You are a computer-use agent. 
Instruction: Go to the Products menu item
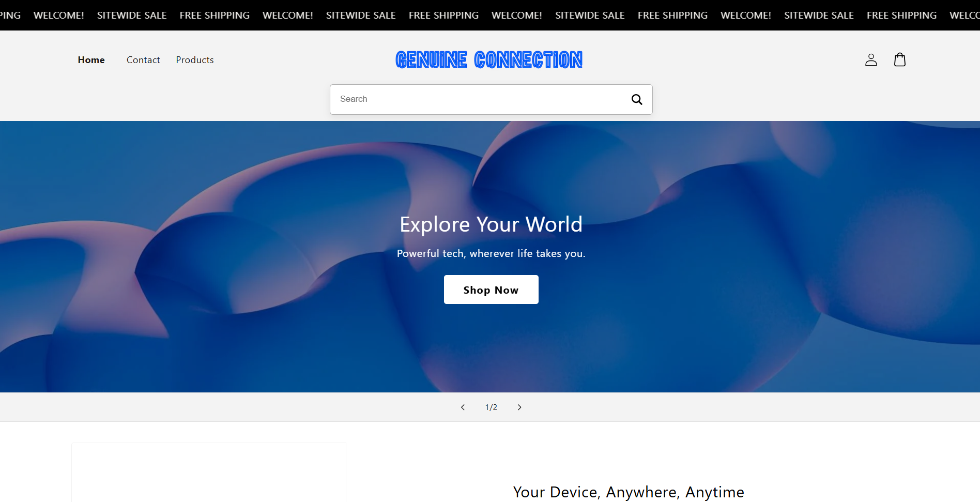(195, 60)
